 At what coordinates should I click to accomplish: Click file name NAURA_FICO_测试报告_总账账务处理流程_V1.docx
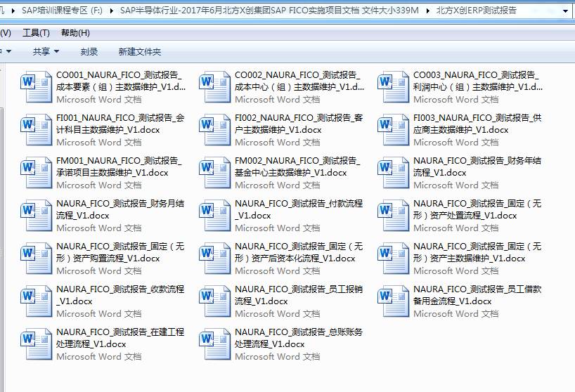pyautogui.click(x=299, y=338)
